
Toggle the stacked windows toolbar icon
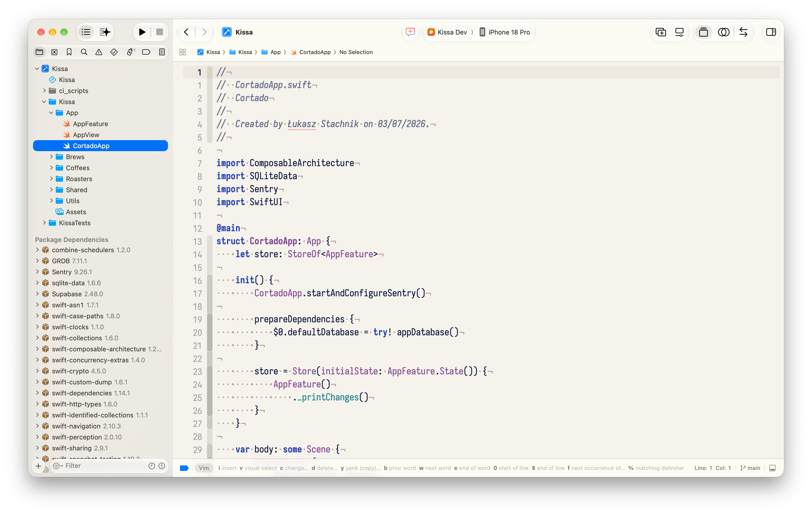pos(703,32)
